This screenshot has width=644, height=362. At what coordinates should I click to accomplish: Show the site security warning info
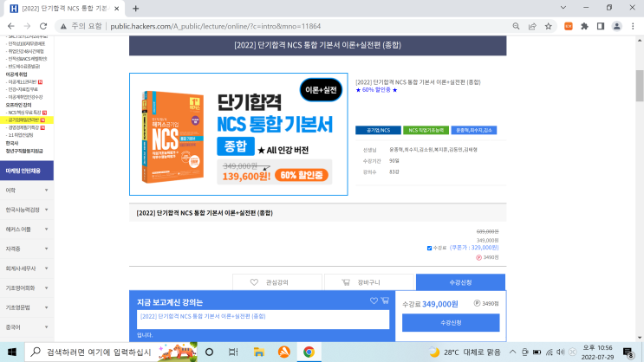tap(63, 26)
